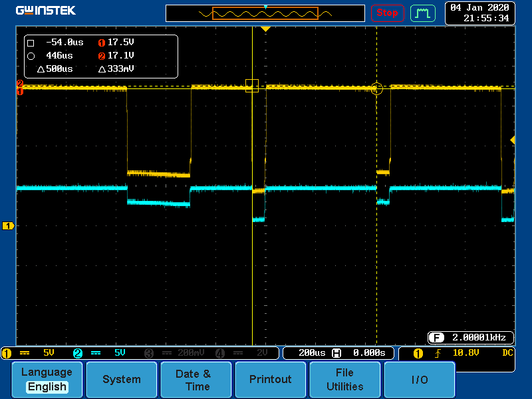The width and height of the screenshot is (532, 399).
Task: Click the circle cursor symbol in readout box
Action: (x=31, y=57)
